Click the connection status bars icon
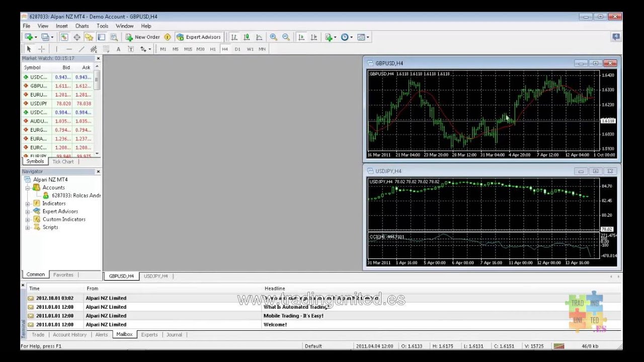The image size is (644, 362). (x=559, y=346)
